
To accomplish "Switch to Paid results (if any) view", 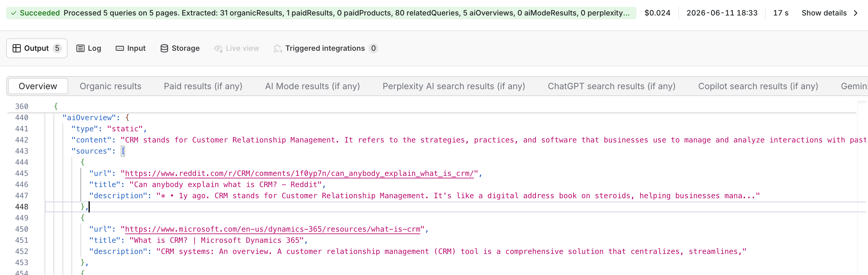I will (203, 86).
